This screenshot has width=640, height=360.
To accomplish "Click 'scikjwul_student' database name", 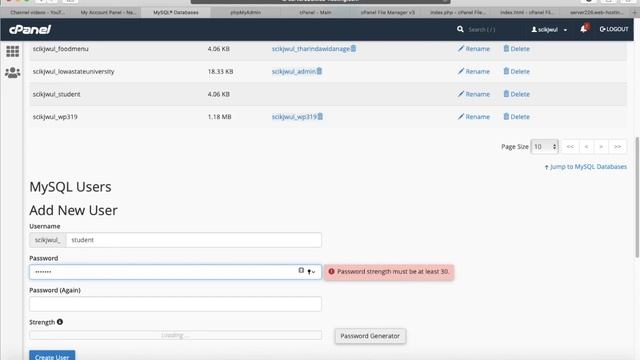I will (x=56, y=94).
